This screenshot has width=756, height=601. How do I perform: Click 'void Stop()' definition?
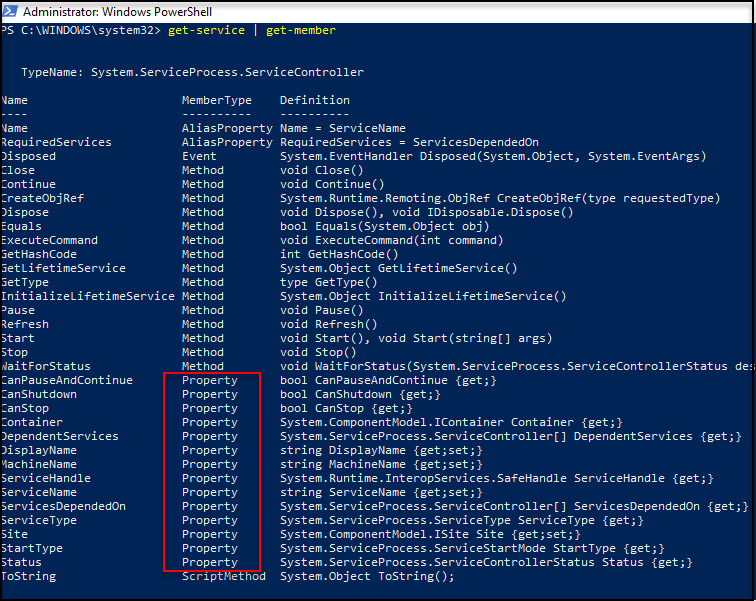pos(318,352)
